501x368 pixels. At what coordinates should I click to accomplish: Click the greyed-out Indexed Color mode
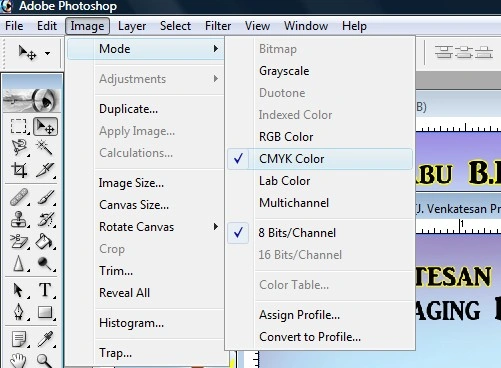(x=320, y=115)
